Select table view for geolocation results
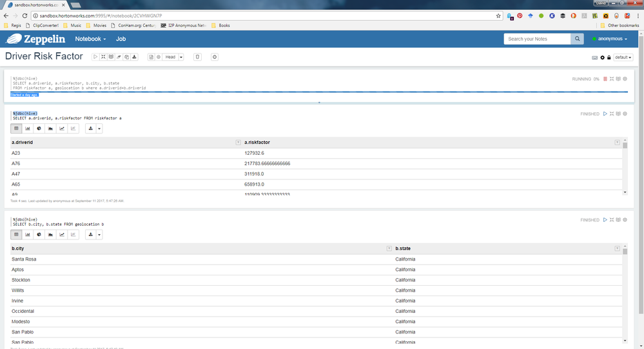Screen dimensions: 644x349 tap(16, 234)
